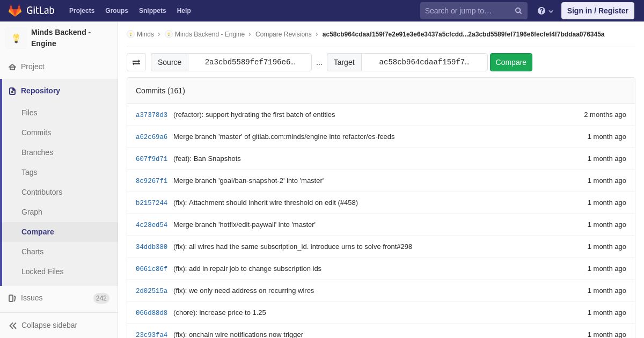Screen dimensions: 644x338
Task: Click the GitLab fox logo
Action: coord(15,11)
